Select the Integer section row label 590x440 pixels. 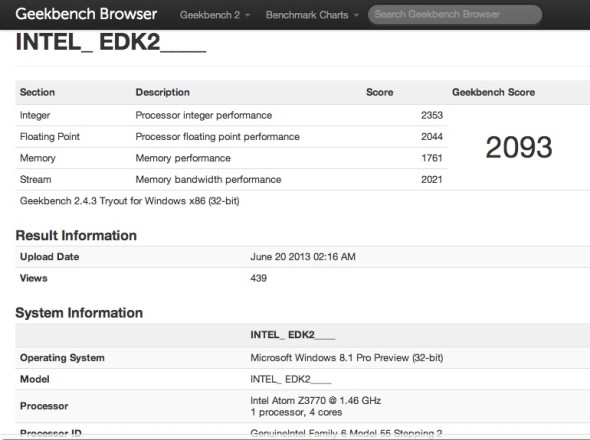(x=35, y=115)
